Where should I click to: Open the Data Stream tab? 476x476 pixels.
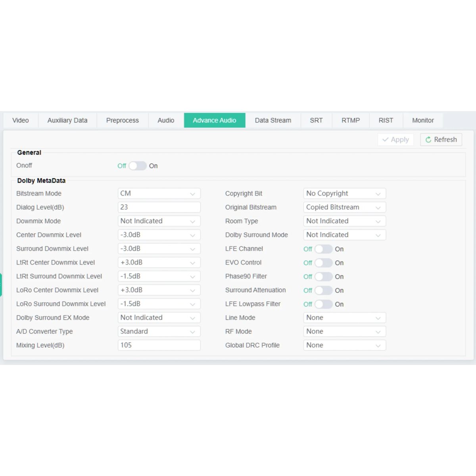(273, 120)
